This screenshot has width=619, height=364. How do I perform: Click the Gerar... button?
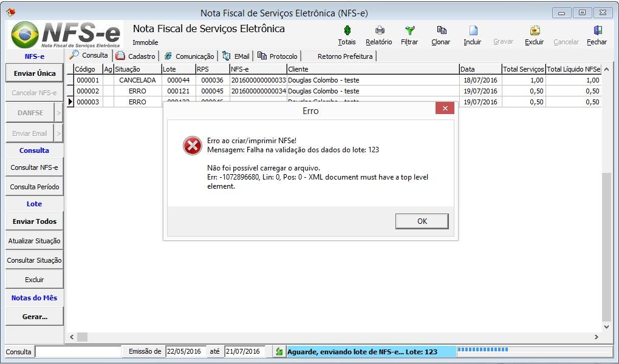point(35,317)
